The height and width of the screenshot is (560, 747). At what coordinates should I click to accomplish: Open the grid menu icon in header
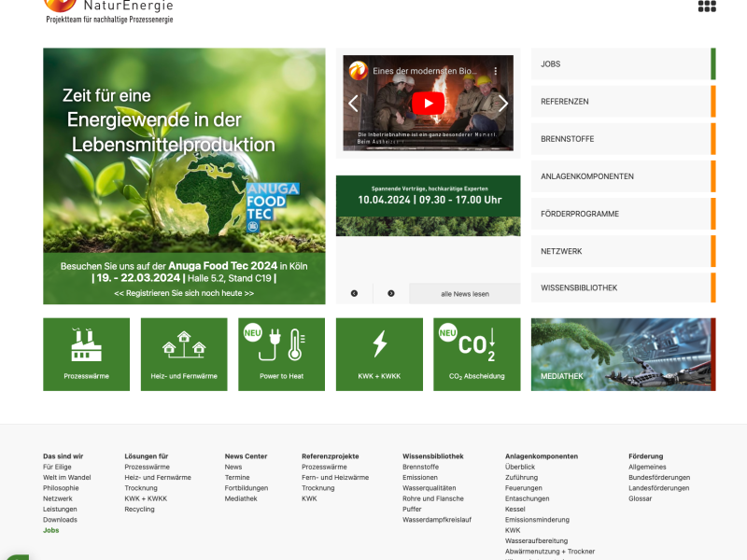tap(707, 6)
